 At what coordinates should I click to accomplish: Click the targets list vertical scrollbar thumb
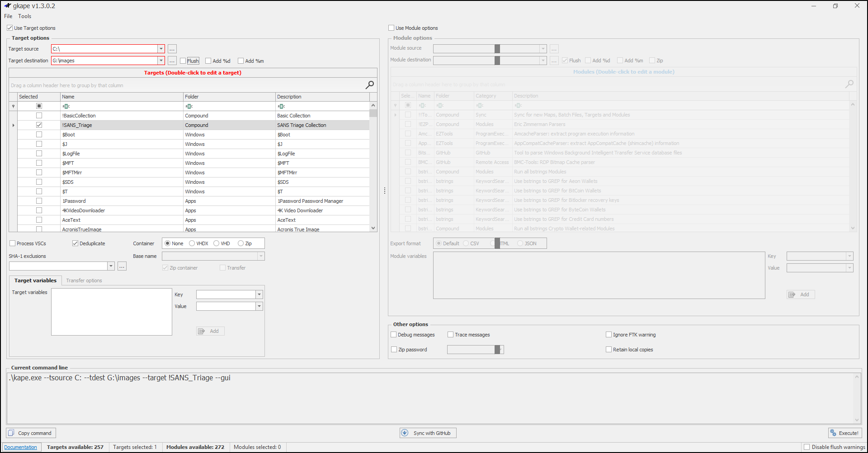pos(373,113)
